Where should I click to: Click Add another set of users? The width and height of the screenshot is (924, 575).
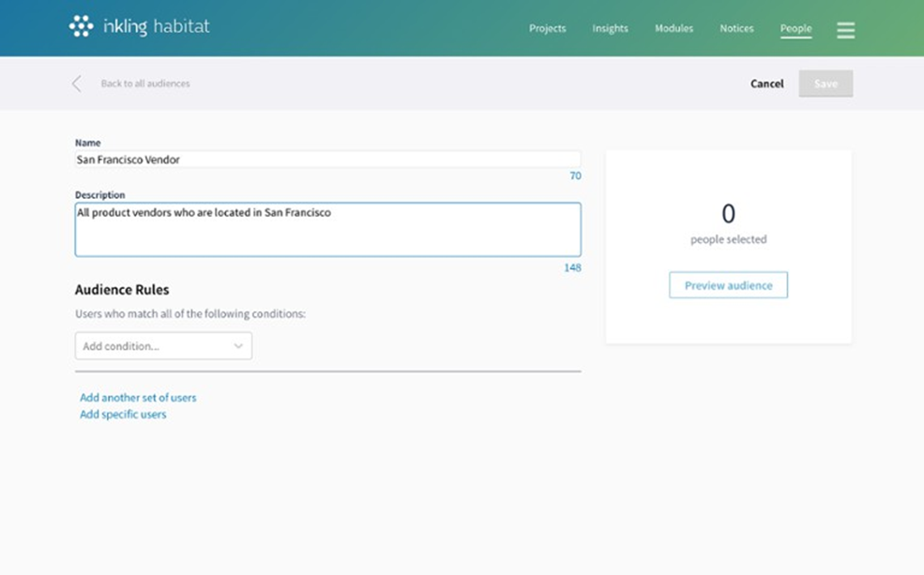[138, 398]
